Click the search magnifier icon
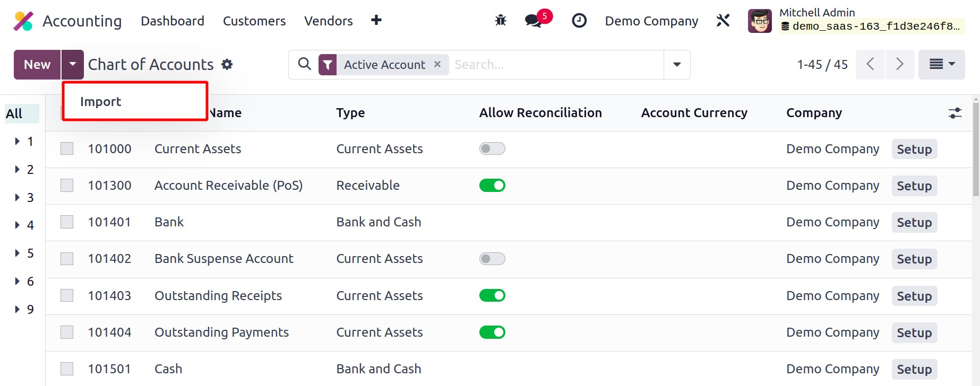980x386 pixels. point(304,64)
